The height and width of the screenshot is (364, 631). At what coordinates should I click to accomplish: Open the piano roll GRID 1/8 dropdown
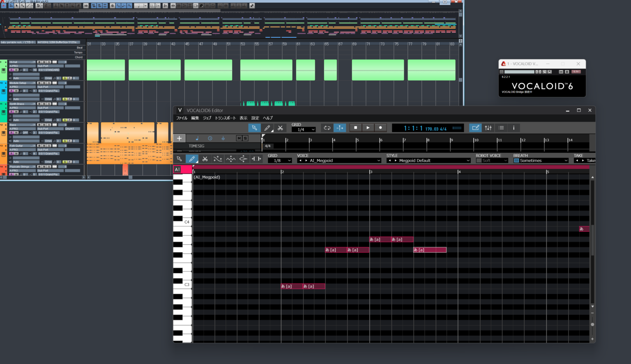click(x=280, y=161)
